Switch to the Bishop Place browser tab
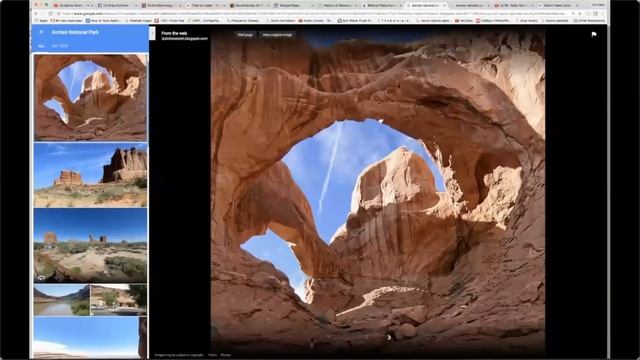 click(x=382, y=6)
